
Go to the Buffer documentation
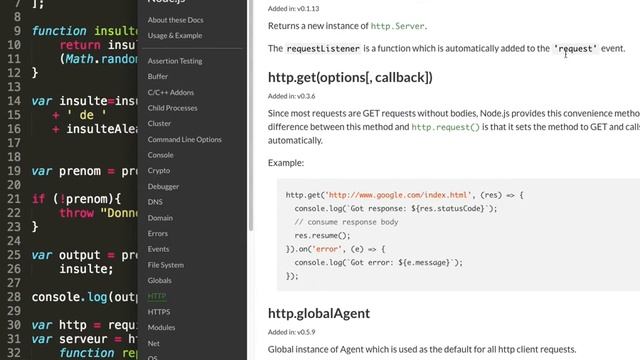tap(158, 76)
